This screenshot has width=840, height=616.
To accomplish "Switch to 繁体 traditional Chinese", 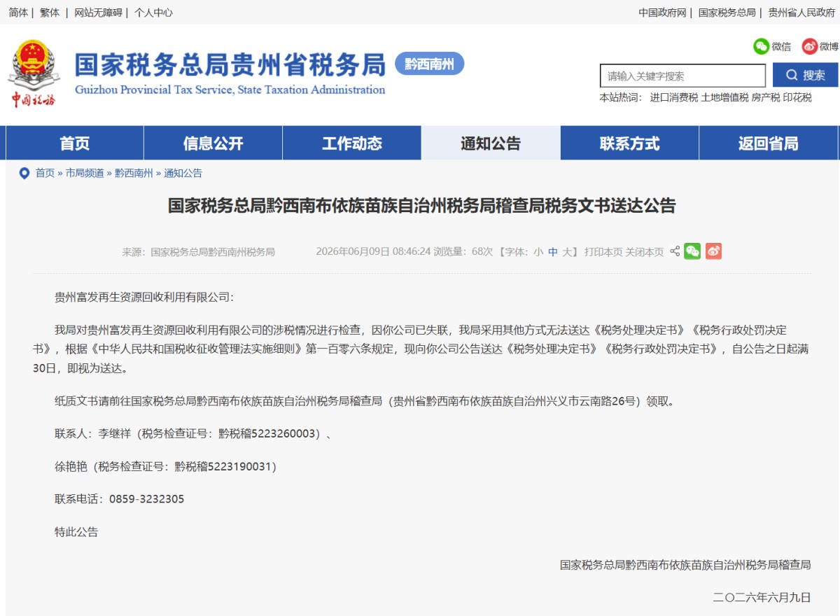I will [x=50, y=13].
